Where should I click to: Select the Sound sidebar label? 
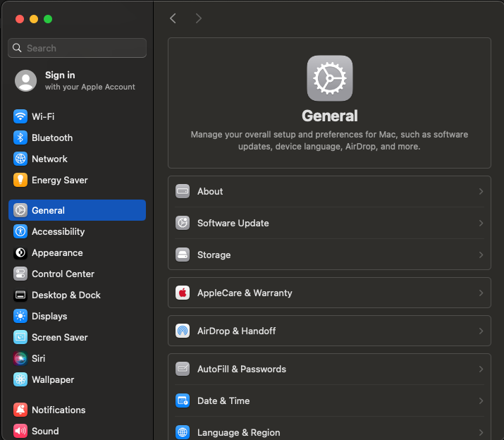(x=45, y=431)
